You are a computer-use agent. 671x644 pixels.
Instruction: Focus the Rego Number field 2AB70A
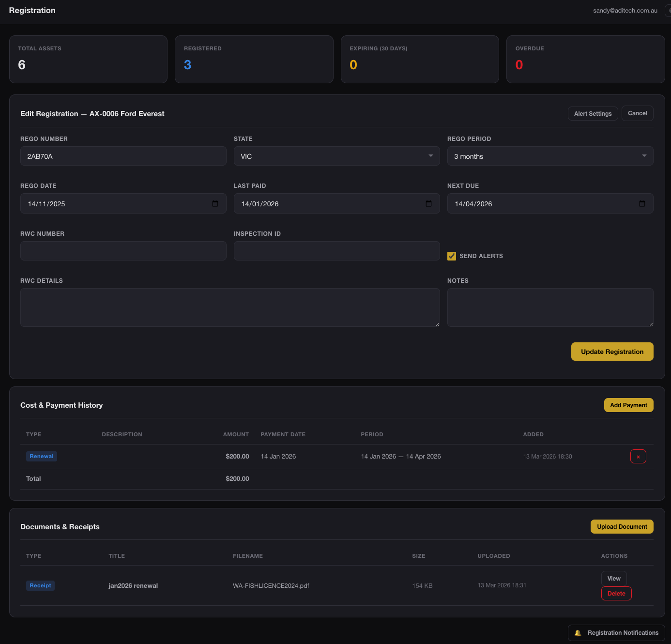(123, 156)
